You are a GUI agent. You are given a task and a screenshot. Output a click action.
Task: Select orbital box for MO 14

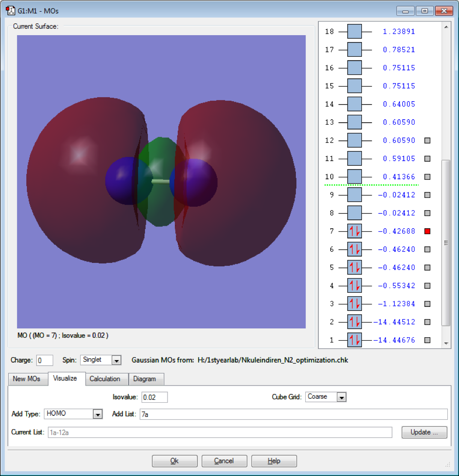point(355,104)
